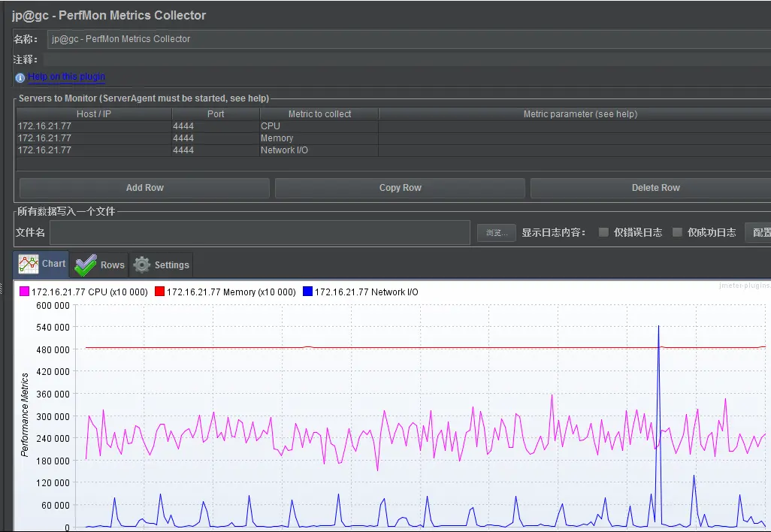Enable the 仅成功日志 checkbox
Viewport: 771px width, 532px height.
click(x=677, y=232)
